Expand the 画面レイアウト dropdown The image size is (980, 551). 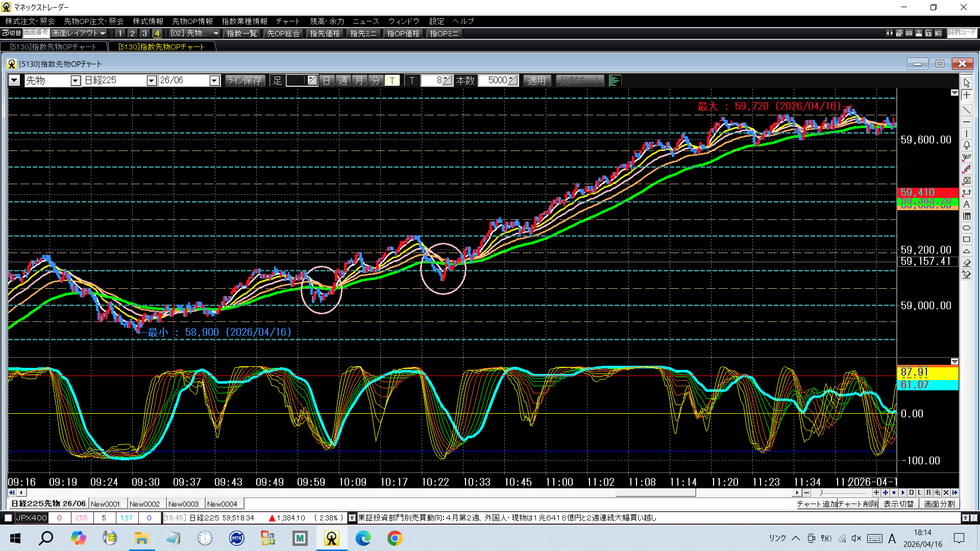79,33
